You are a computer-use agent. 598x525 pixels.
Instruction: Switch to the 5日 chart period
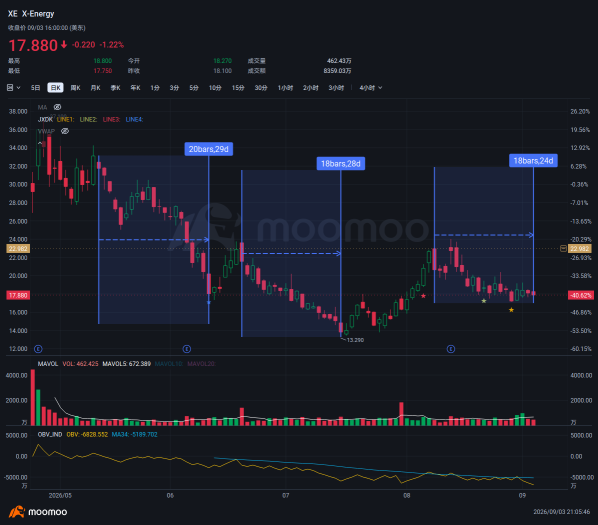pyautogui.click(x=35, y=88)
